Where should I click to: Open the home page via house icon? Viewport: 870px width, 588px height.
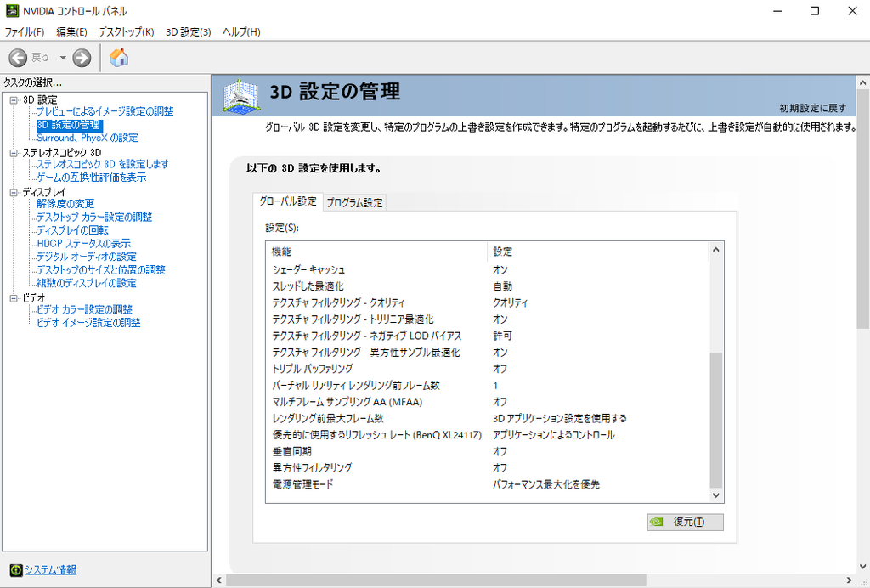tap(119, 57)
